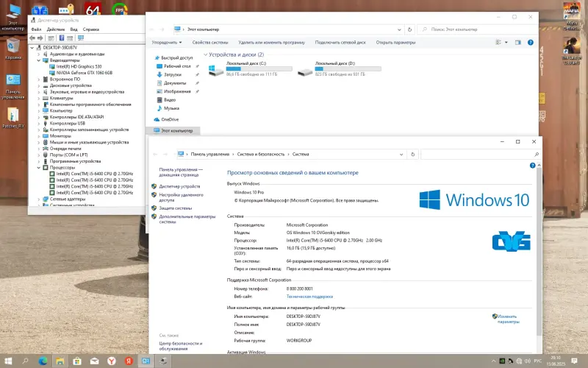Image resolution: width=588 pixels, height=368 pixels.
Task: Click Изменить параметры link
Action: [508, 319]
